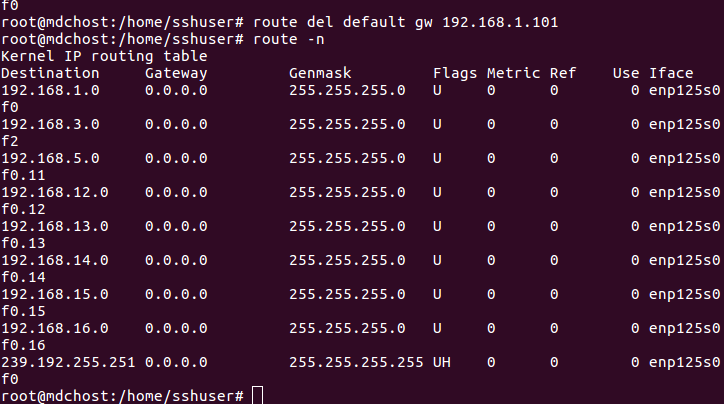
Task: Click genmask 255.255.255.0 on the 192.168.12.0 row
Action: (347, 192)
